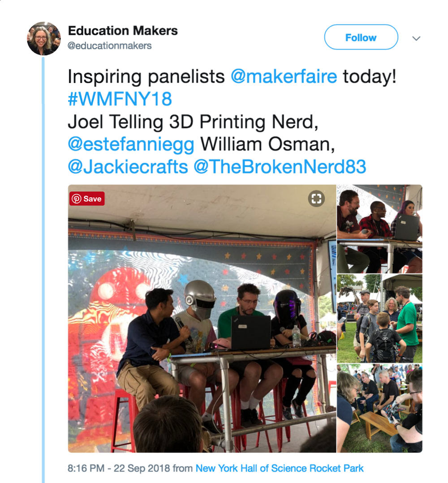This screenshot has height=483, width=448.
Task: Visit the @Jackiecrafts profile mention
Action: coord(128,167)
